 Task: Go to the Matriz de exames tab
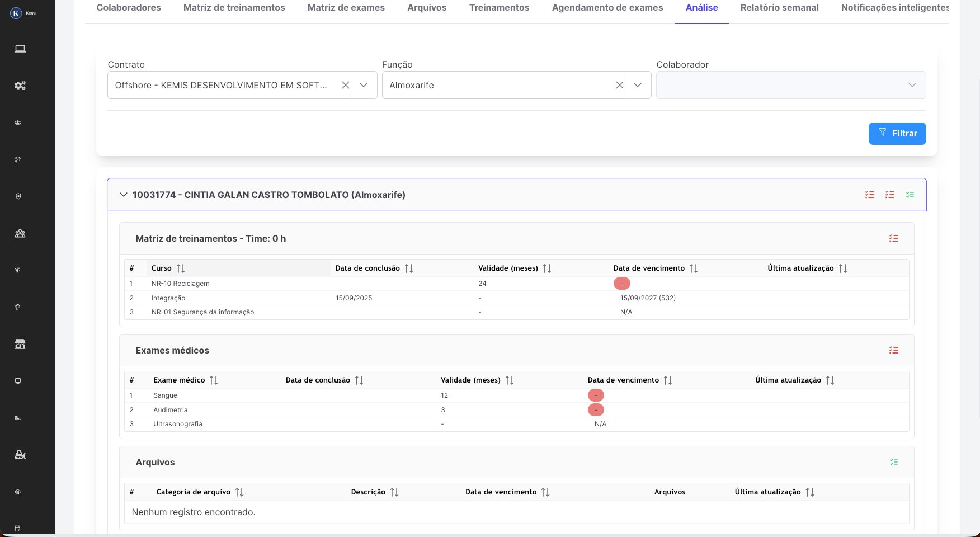pos(346,8)
